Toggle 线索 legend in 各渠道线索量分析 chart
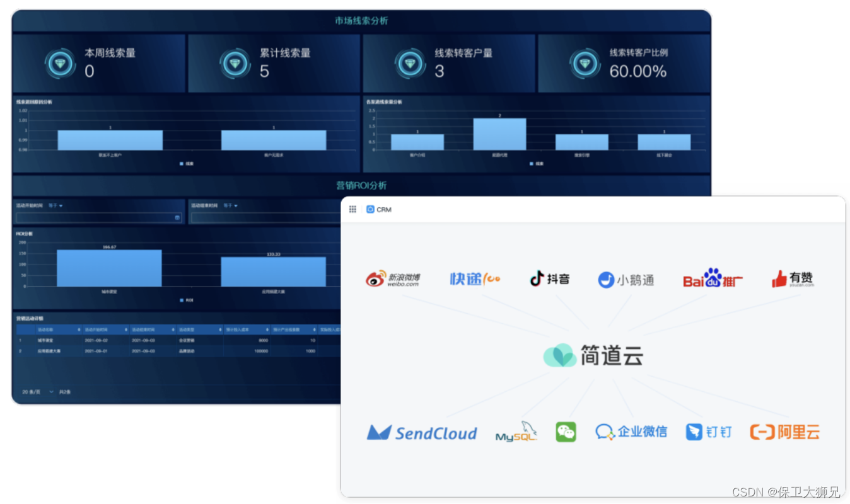This screenshot has width=850, height=504. 536,163
